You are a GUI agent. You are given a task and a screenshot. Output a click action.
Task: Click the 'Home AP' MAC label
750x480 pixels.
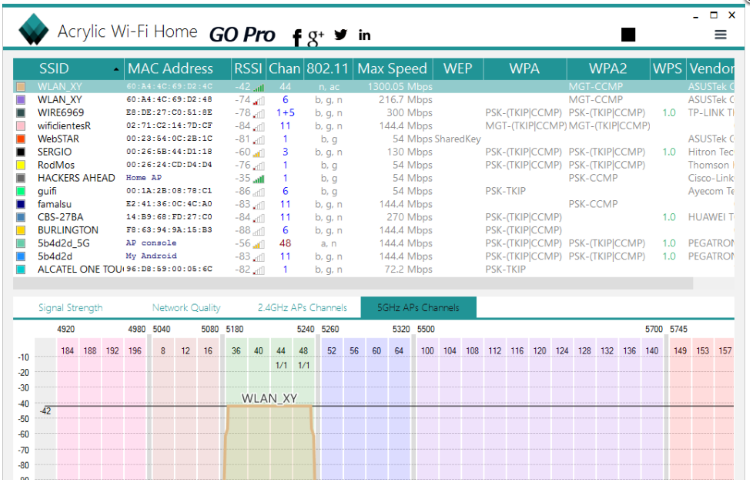[x=143, y=177]
